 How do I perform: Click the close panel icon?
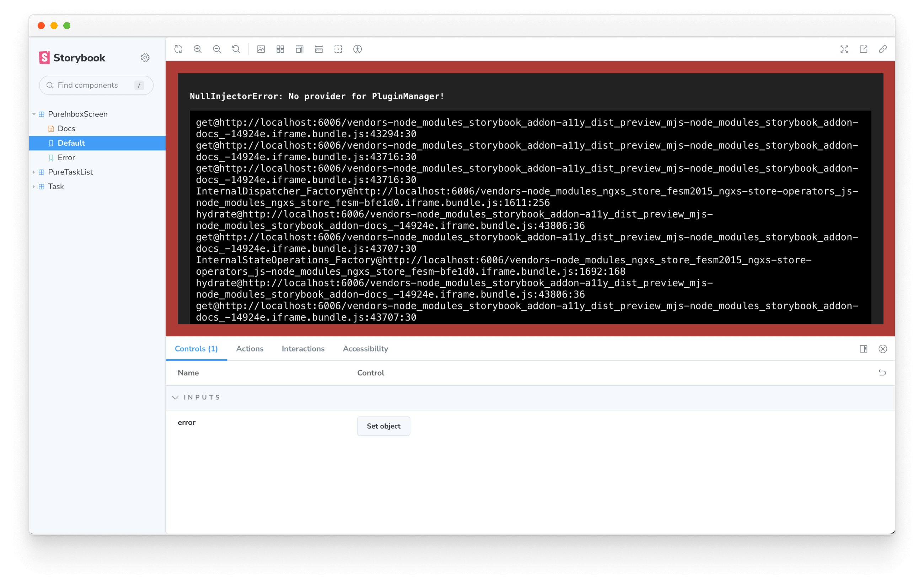(x=883, y=349)
